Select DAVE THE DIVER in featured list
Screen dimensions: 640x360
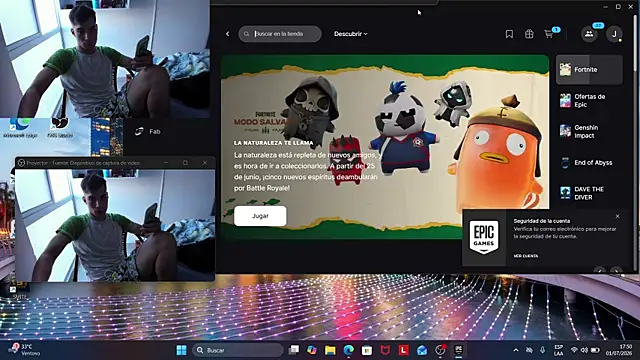tap(589, 193)
